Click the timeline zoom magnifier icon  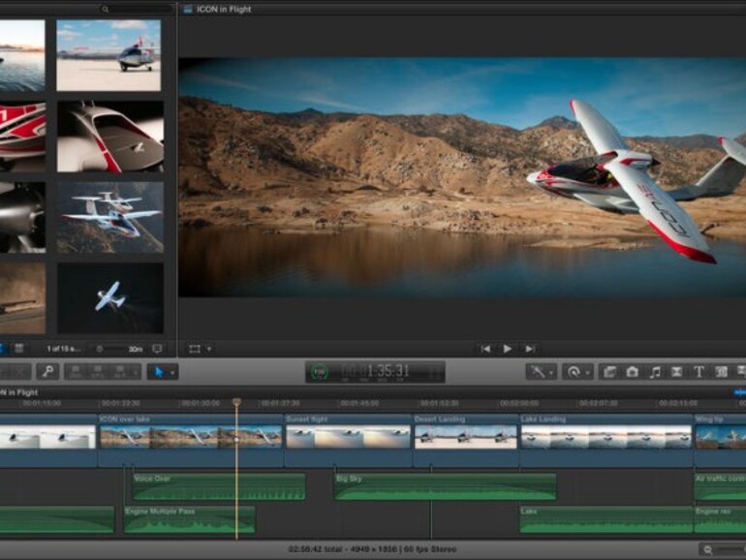708,549
